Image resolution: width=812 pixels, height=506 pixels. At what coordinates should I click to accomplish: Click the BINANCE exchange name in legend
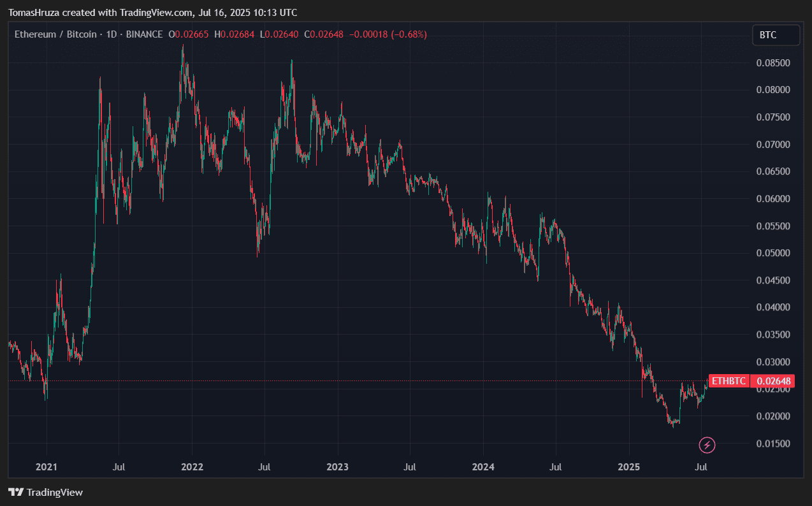144,34
